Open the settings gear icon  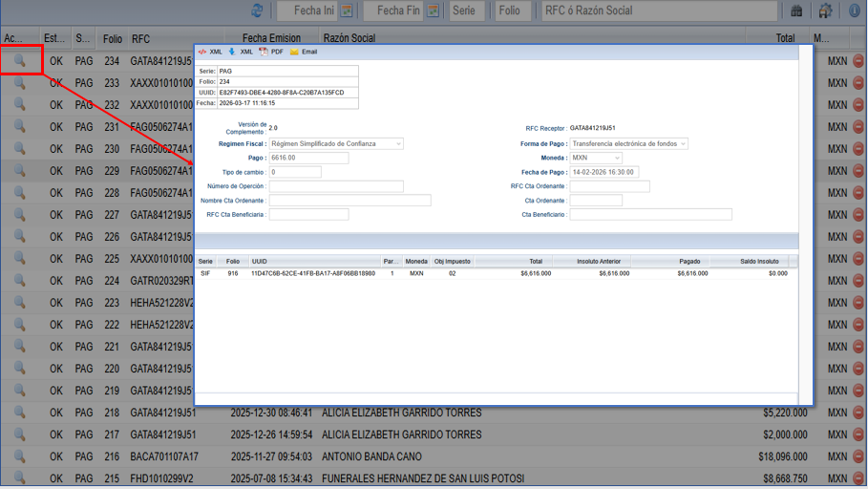point(825,11)
